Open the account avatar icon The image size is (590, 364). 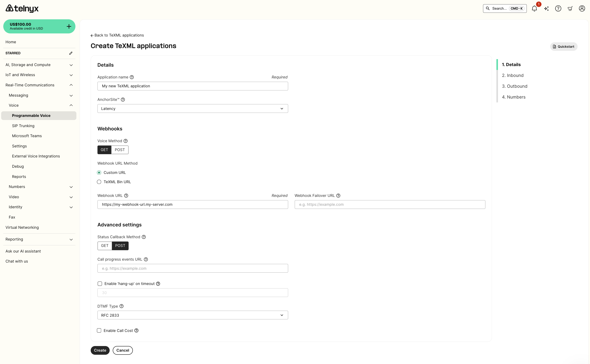(581, 9)
